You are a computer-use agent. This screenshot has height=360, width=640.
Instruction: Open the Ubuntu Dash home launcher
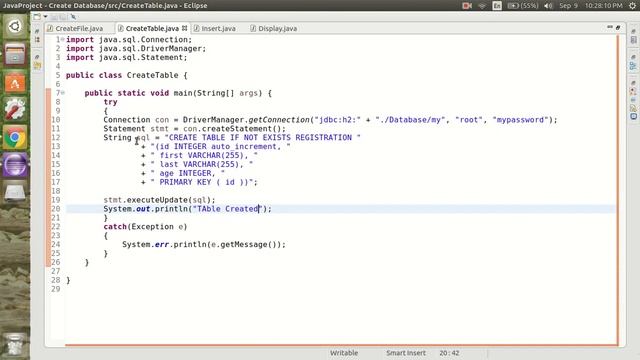click(x=15, y=27)
